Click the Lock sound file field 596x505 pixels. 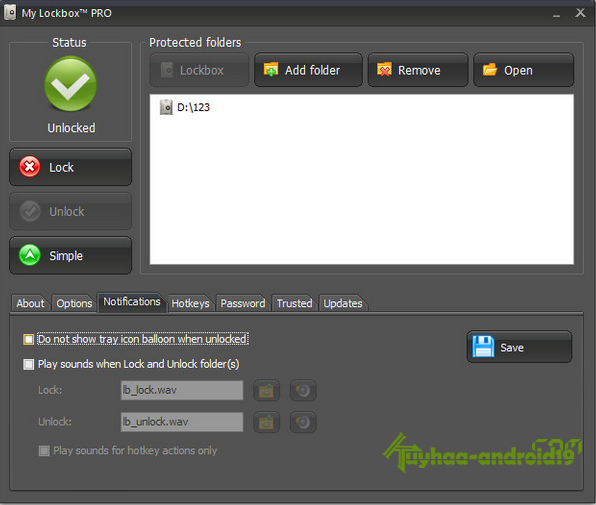[x=182, y=390]
